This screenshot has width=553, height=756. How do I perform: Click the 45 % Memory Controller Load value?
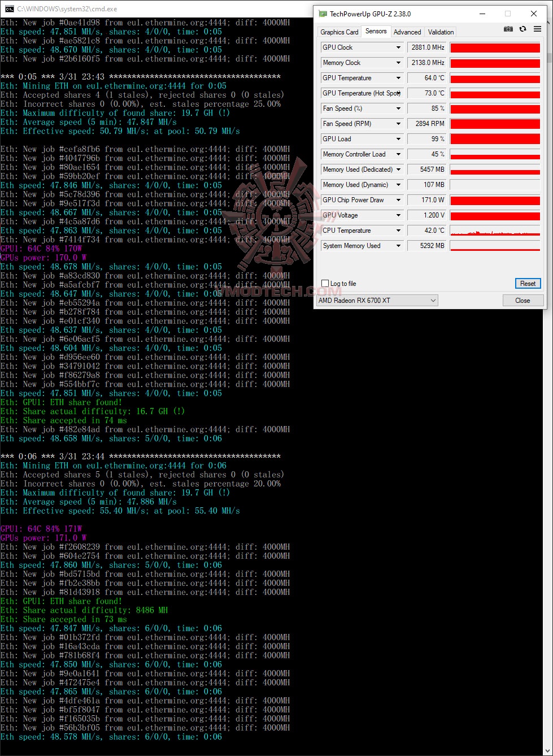click(x=426, y=154)
